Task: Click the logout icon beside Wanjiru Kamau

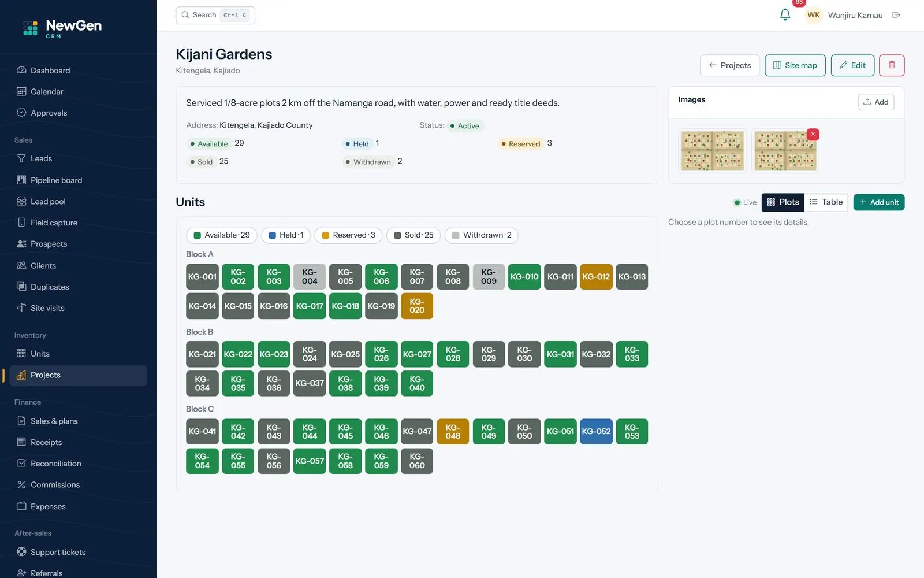Action: pyautogui.click(x=896, y=15)
